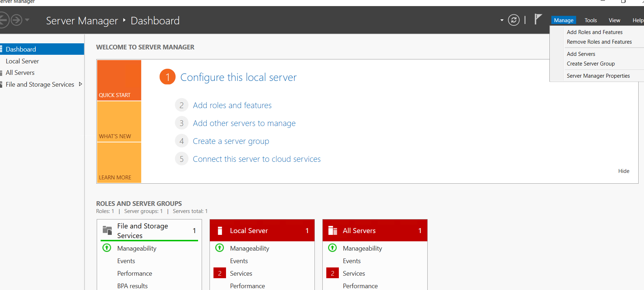Click Create a server group link
The height and width of the screenshot is (290, 644).
pos(231,141)
